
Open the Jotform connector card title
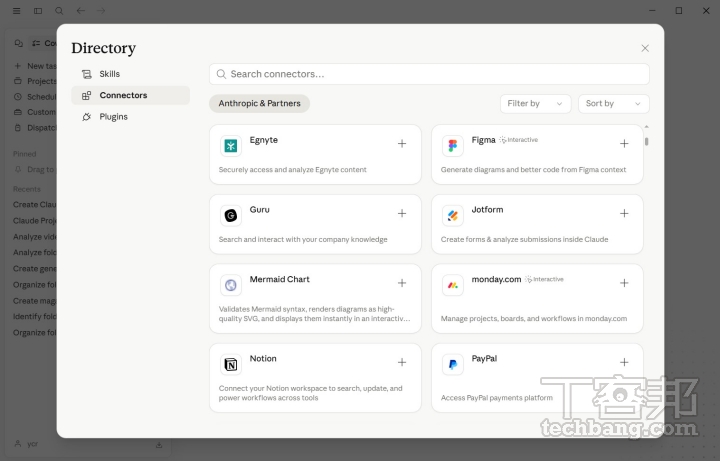pyautogui.click(x=487, y=210)
